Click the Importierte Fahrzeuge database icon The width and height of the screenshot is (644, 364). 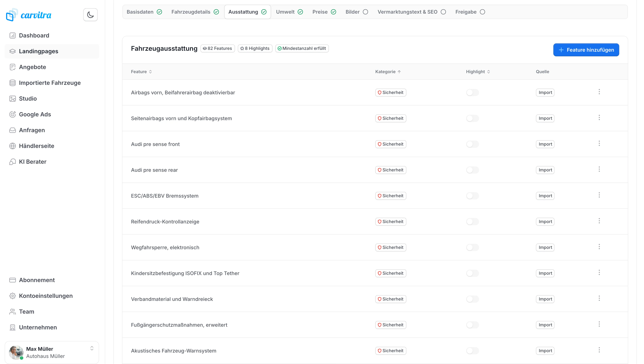point(13,83)
